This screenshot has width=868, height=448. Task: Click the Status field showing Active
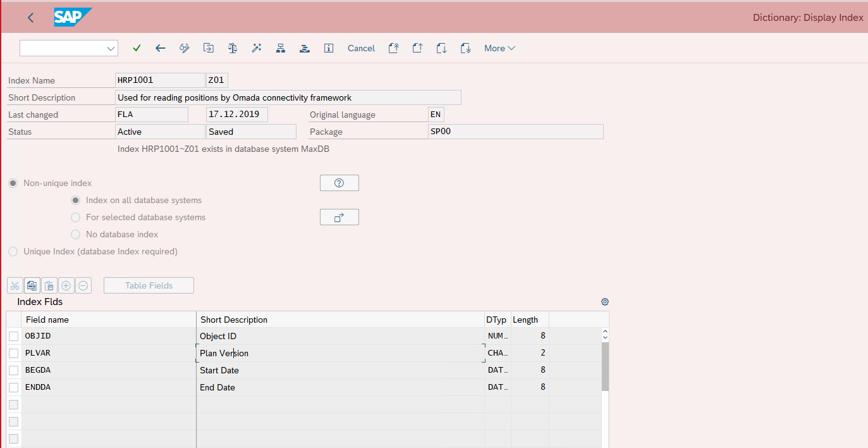[x=161, y=132]
